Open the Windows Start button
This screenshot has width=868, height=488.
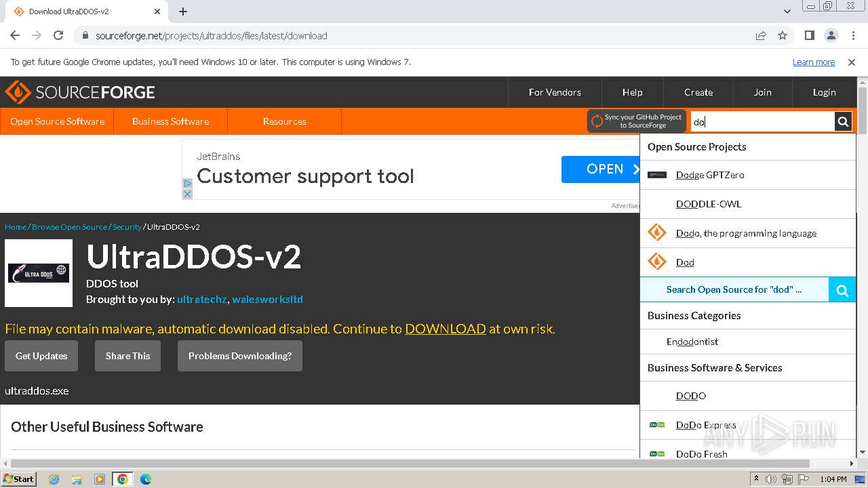[18, 479]
